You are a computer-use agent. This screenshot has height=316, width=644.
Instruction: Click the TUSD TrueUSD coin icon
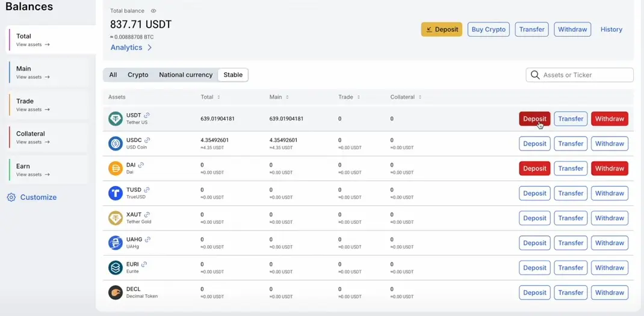pyautogui.click(x=116, y=193)
